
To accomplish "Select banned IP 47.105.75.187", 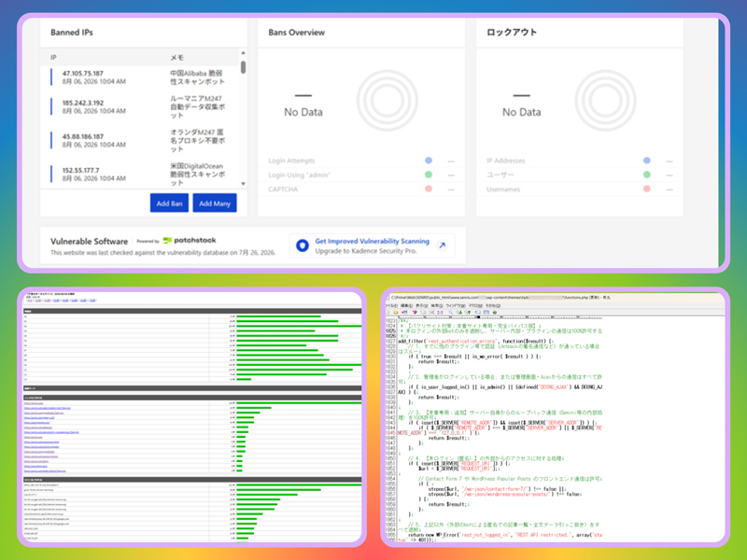I will click(82, 74).
